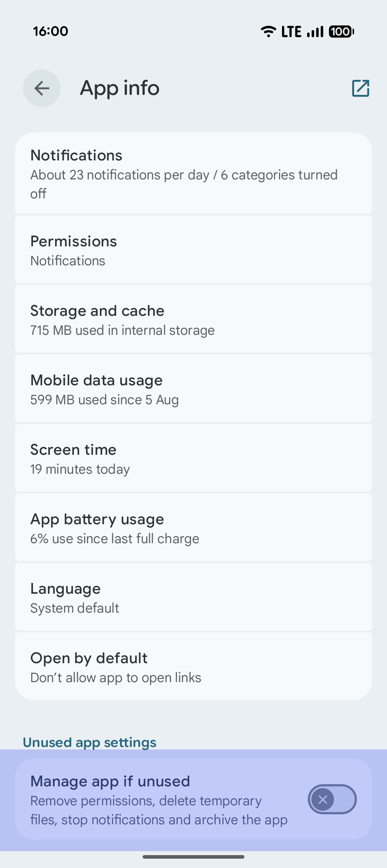Open app details via external link icon

coord(360,88)
